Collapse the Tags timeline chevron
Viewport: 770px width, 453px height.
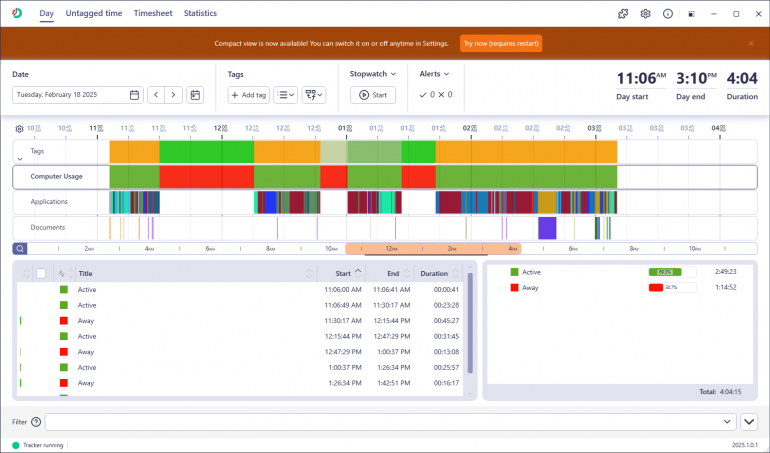click(x=20, y=159)
